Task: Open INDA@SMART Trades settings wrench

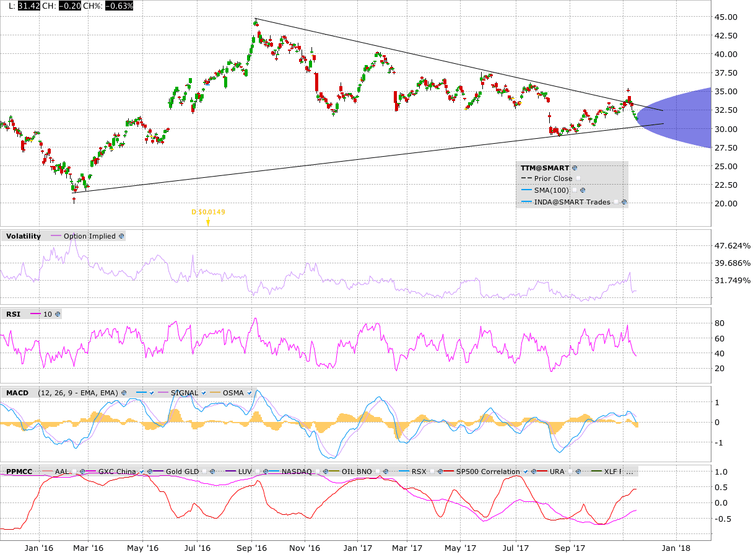Action: pyautogui.click(x=623, y=202)
